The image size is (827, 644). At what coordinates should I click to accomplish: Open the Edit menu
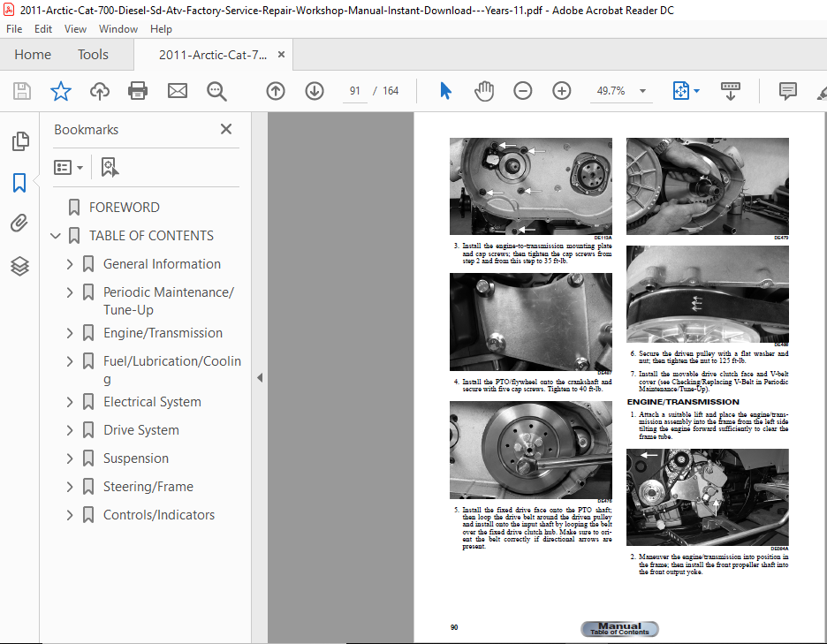(43, 29)
